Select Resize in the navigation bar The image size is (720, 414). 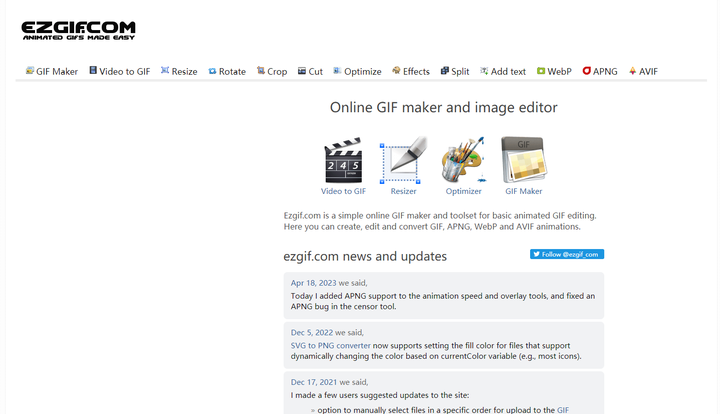[x=179, y=71]
